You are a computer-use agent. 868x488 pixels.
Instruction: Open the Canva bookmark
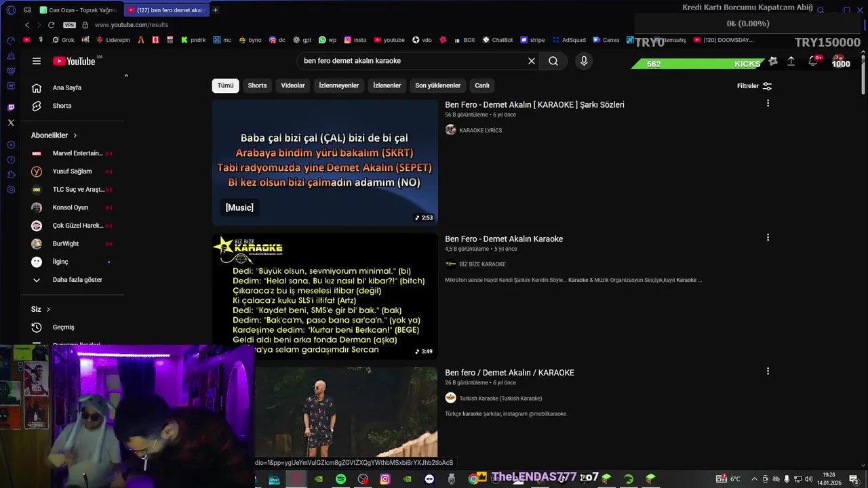(x=606, y=40)
